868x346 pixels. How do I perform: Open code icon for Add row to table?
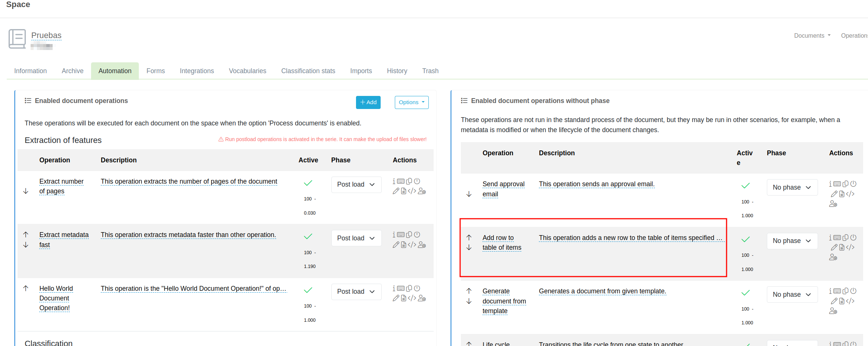[850, 247]
